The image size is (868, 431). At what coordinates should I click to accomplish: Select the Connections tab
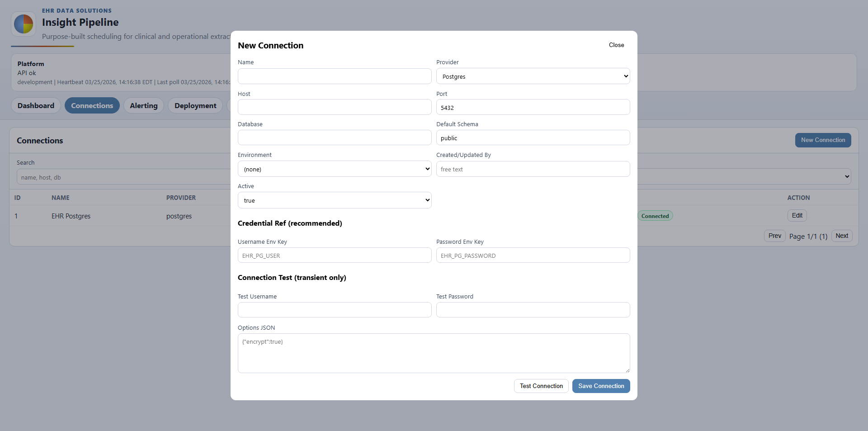[x=92, y=105]
